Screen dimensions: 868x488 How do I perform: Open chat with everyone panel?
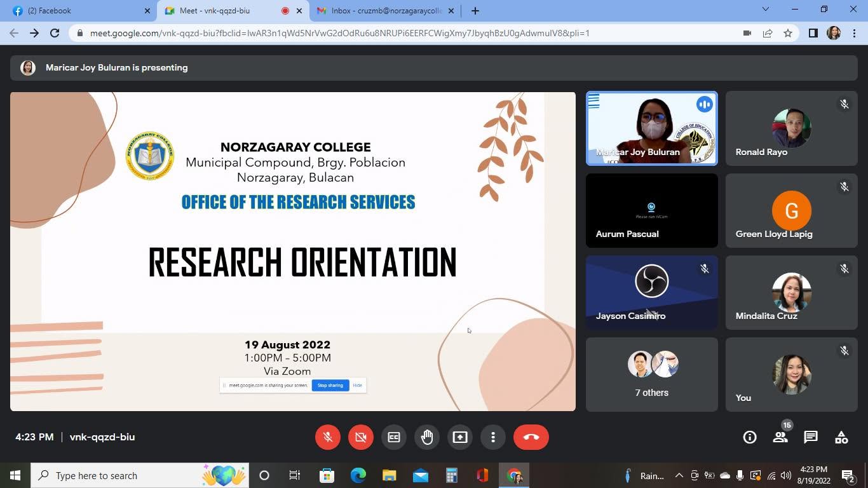point(811,437)
